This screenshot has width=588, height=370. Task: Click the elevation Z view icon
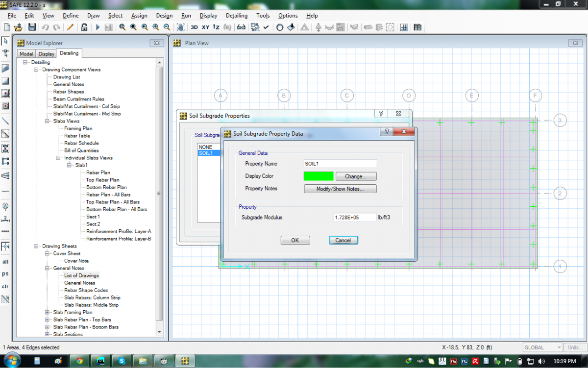216,27
